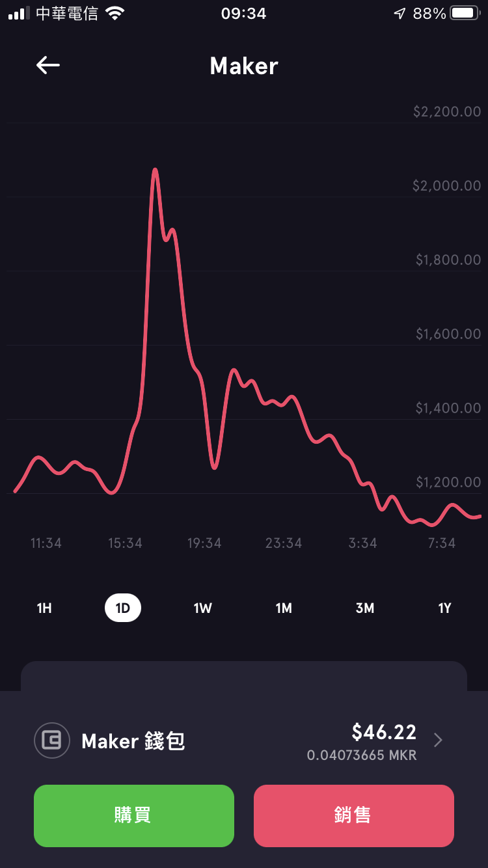Switch chart to 1M range
488x868 pixels.
284,608
